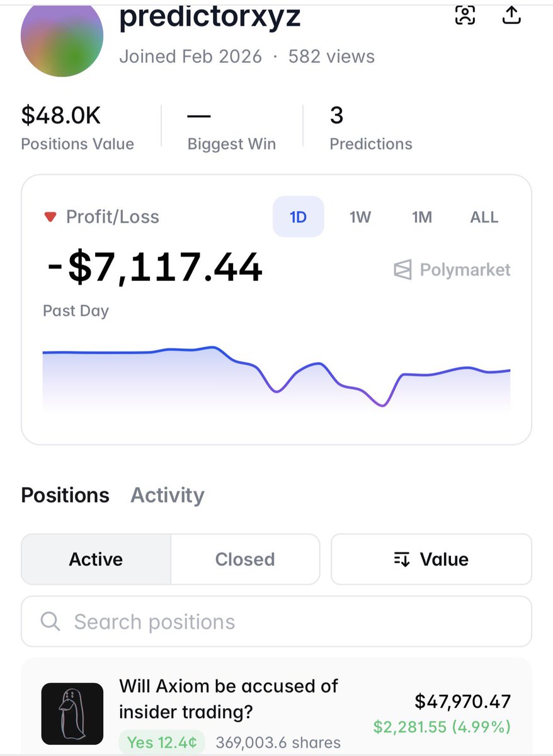Open the Value sort dropdown
553x756 pixels.
pos(431,559)
